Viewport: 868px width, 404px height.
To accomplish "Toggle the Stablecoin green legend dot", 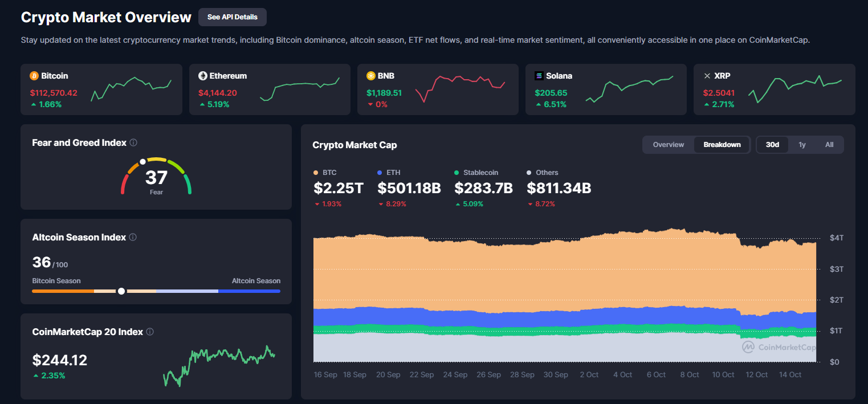I will pos(457,173).
